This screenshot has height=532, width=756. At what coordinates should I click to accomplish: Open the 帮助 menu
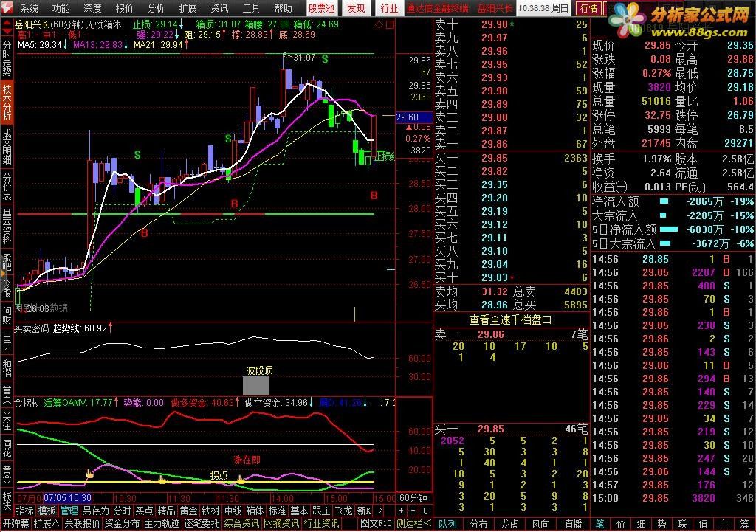(x=283, y=8)
